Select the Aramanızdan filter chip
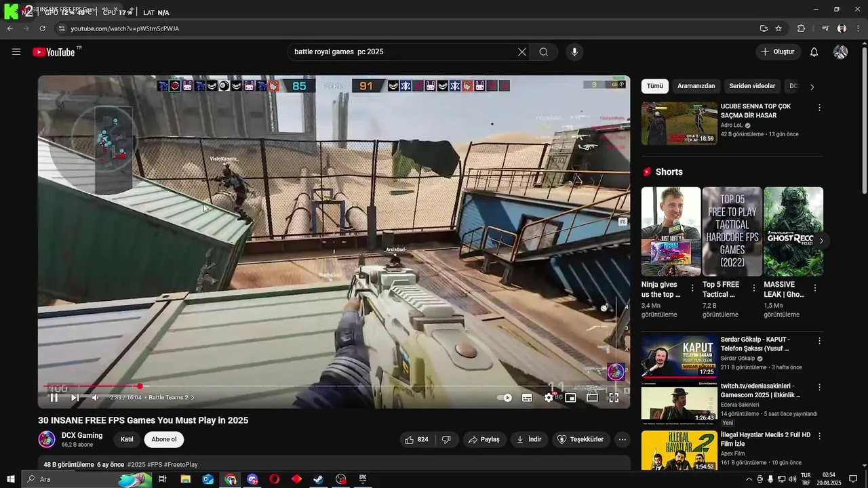This screenshot has height=488, width=868. (696, 86)
